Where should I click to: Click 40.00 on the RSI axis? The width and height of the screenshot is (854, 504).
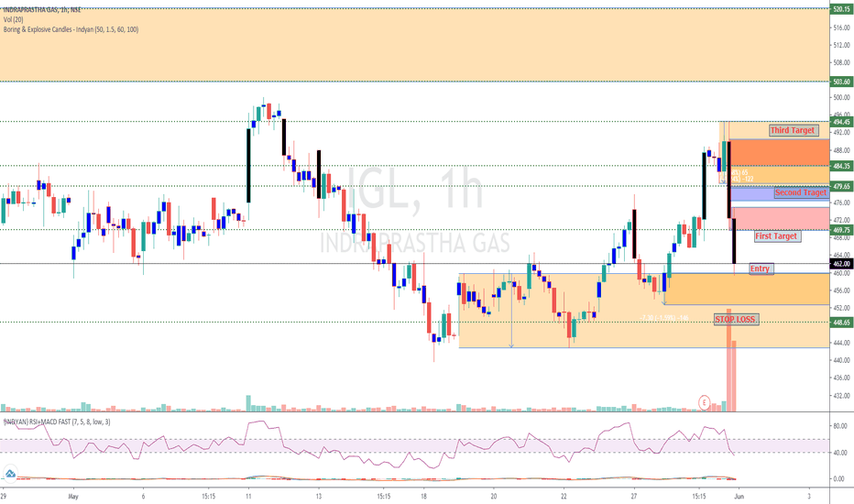pyautogui.click(x=840, y=453)
